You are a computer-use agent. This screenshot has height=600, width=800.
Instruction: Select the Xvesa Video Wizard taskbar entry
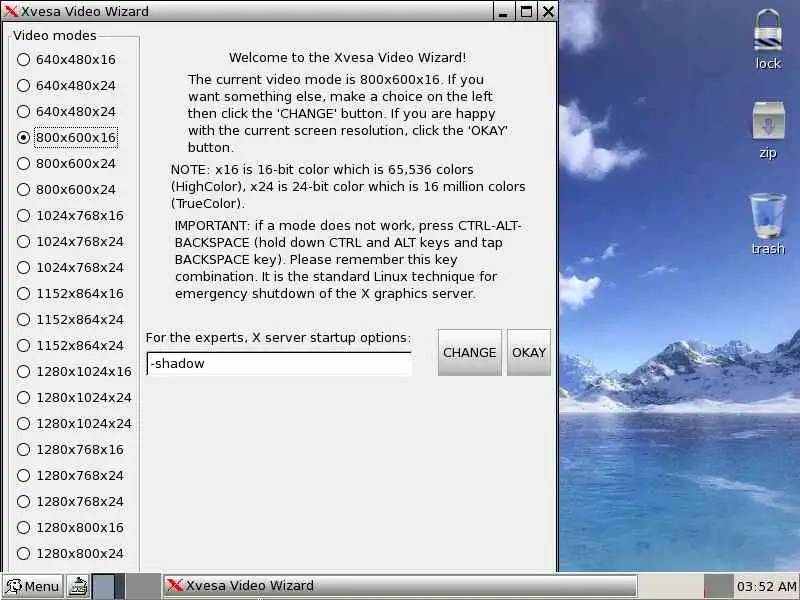click(x=399, y=586)
